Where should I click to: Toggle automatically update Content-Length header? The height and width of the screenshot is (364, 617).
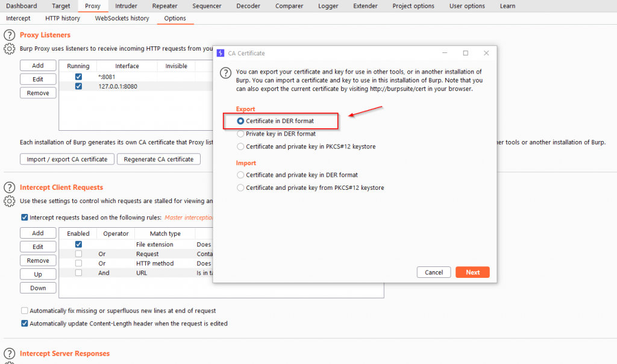tap(24, 324)
